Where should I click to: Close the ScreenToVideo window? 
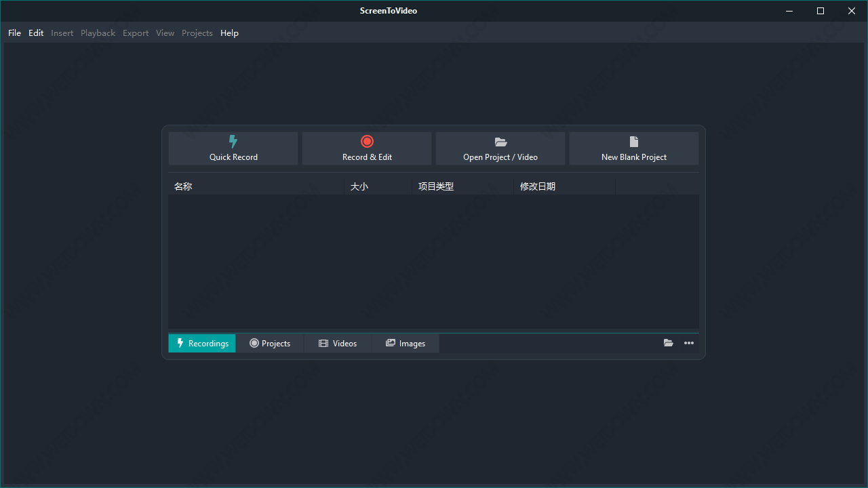[852, 11]
